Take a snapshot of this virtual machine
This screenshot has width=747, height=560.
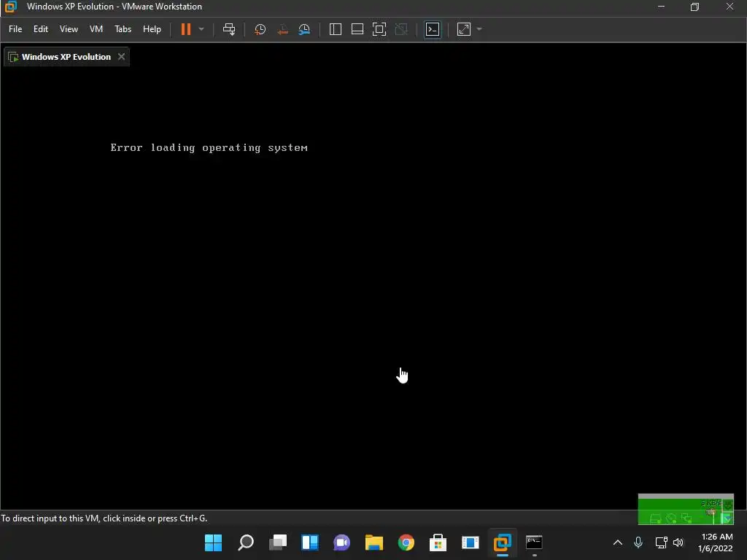pyautogui.click(x=260, y=29)
